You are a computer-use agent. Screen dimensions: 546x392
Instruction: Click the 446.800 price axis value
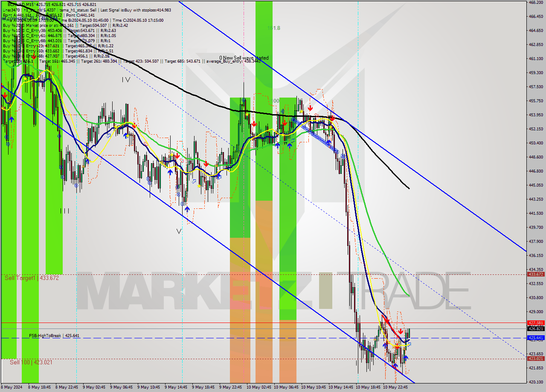(x=535, y=171)
